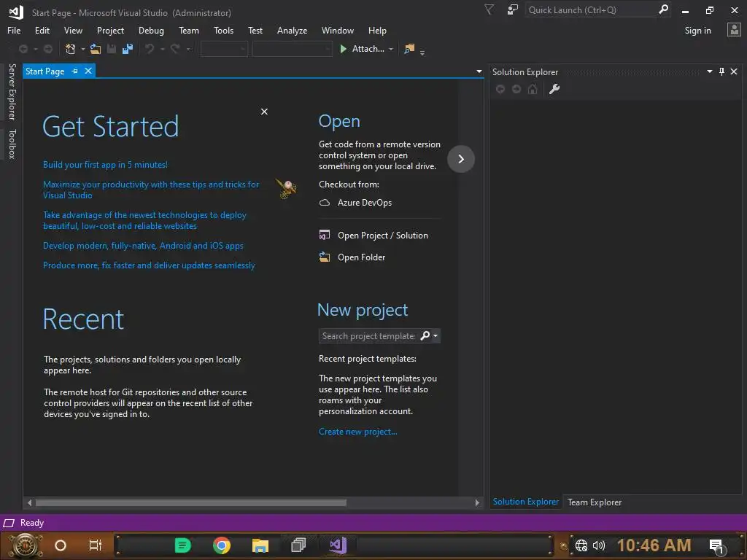Click the background task icon left of Ready
This screenshot has height=560, width=747.
pos(9,524)
